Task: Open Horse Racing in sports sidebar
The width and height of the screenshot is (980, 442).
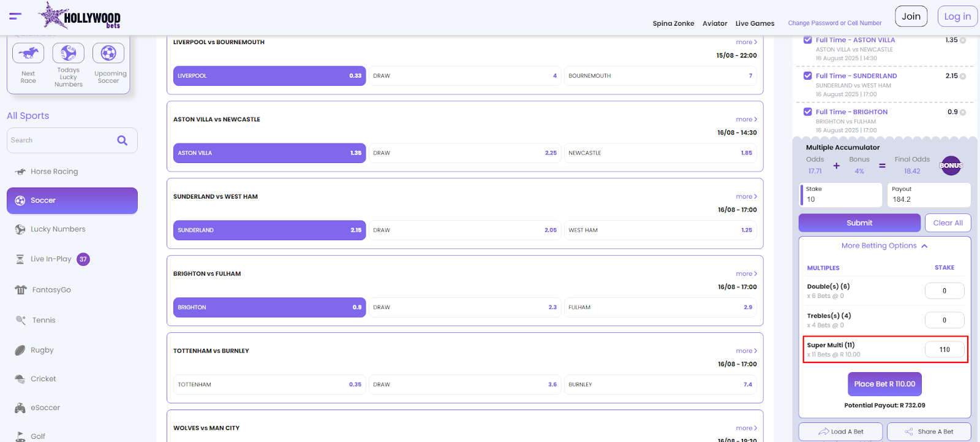Action: [x=54, y=172]
